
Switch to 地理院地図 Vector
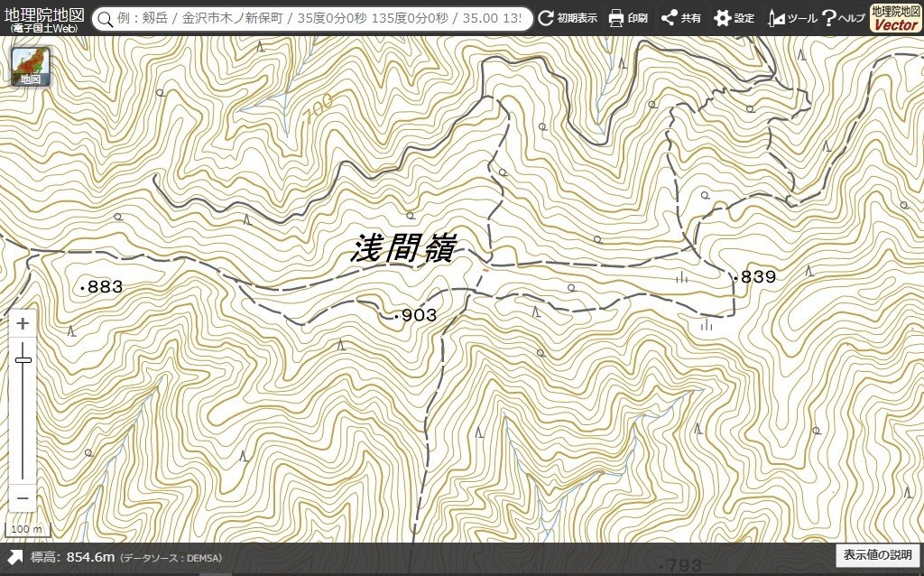[x=896, y=18]
